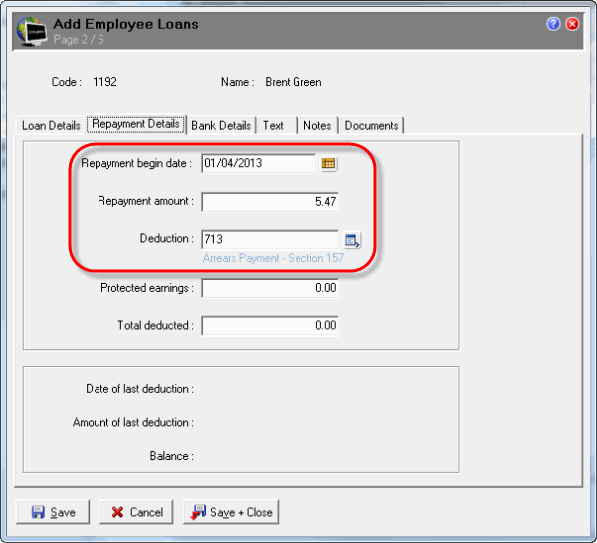Click the Arrears Payment - Section 157 text
This screenshot has width=597, height=543.
click(x=273, y=258)
